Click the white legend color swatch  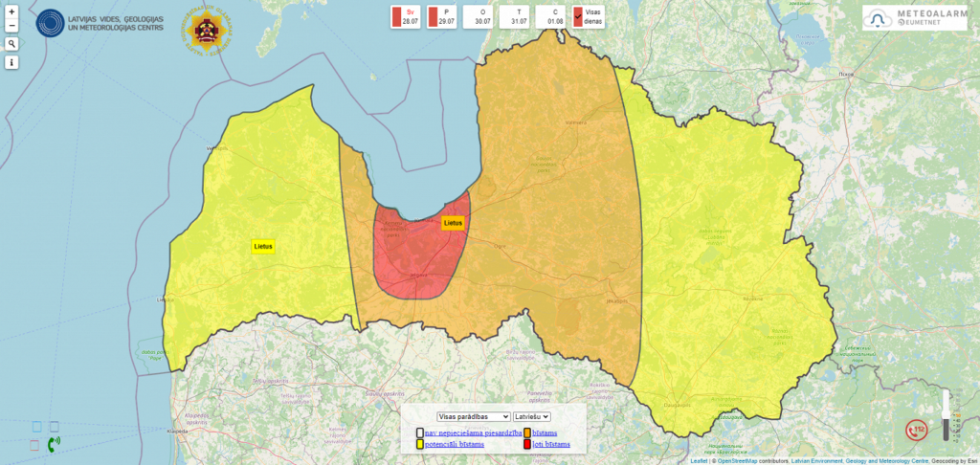(420, 432)
